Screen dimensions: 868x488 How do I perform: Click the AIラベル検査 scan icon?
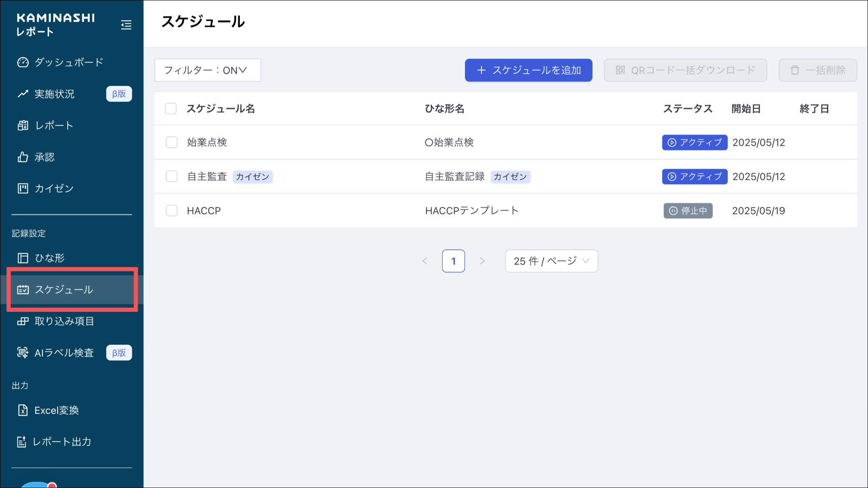coord(23,352)
